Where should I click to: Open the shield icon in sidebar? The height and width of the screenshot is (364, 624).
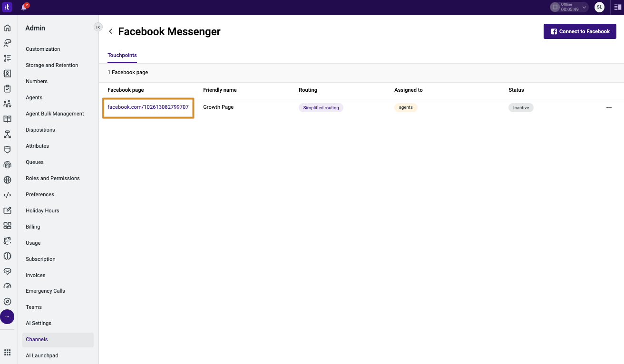point(7,150)
